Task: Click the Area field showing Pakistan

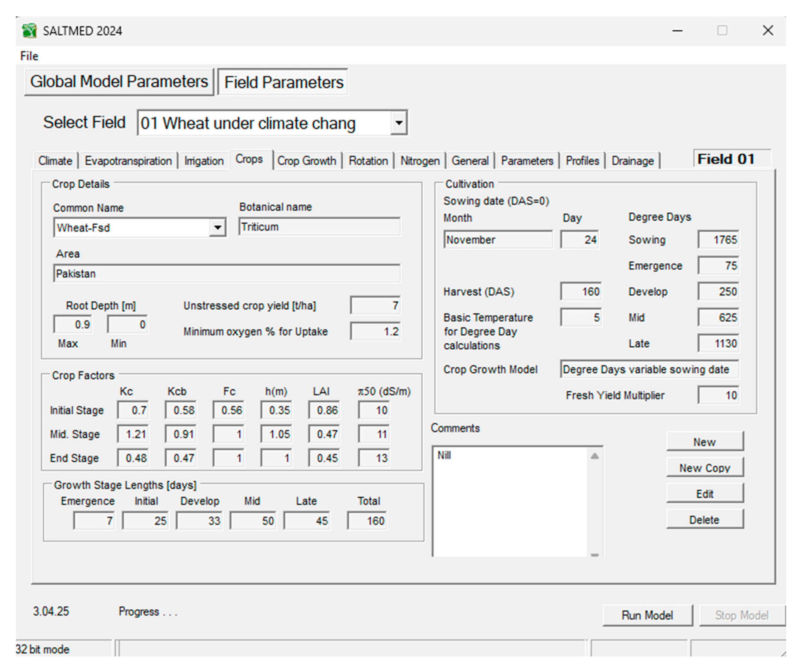Action: [227, 273]
